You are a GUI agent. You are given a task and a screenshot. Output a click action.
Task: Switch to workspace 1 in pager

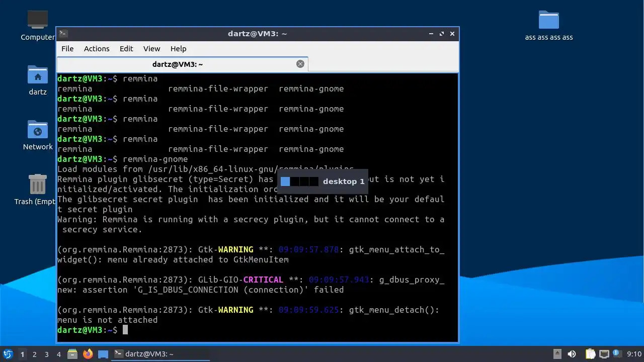pos(22,354)
